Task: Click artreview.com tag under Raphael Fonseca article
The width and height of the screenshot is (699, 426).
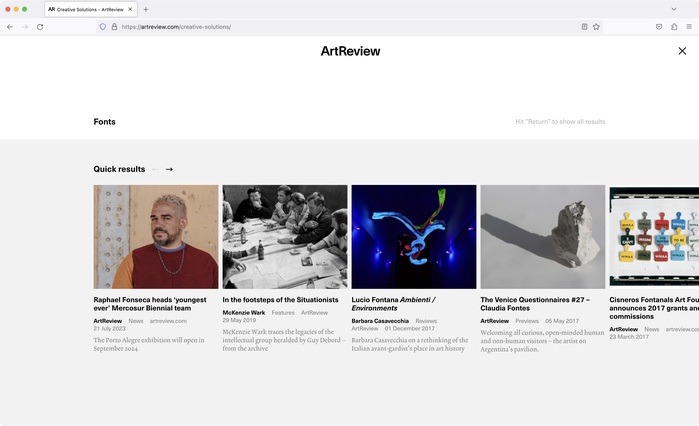Action: tap(168, 321)
